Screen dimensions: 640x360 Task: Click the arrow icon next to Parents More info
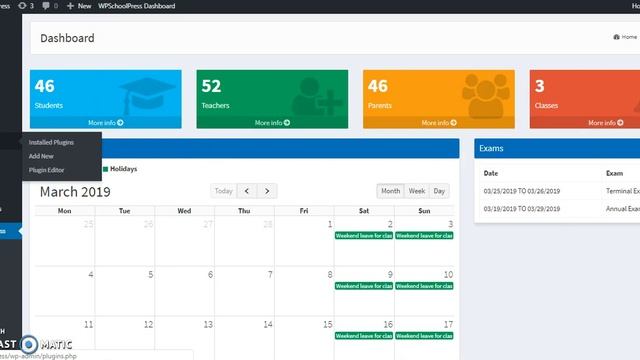click(453, 122)
